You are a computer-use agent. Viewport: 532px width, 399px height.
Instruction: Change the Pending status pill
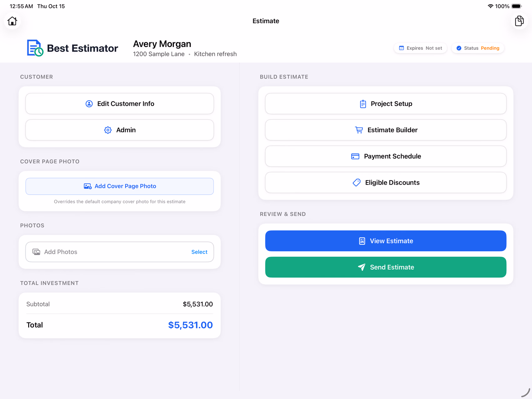pos(478,48)
